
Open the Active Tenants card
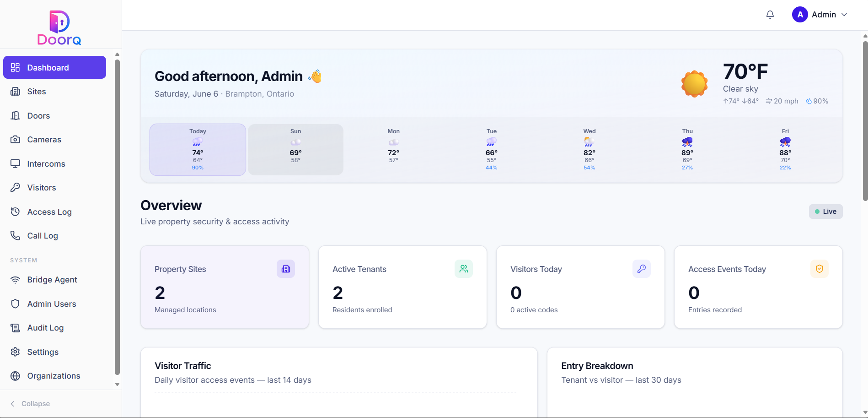click(402, 287)
